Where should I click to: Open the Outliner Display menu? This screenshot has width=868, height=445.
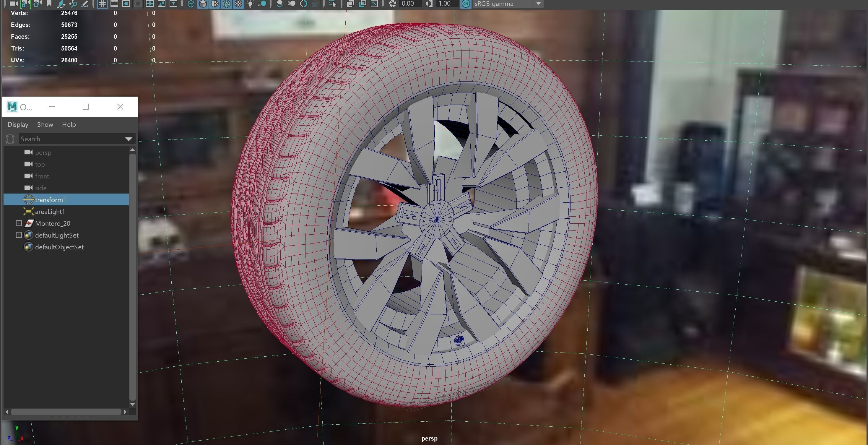[x=18, y=124]
